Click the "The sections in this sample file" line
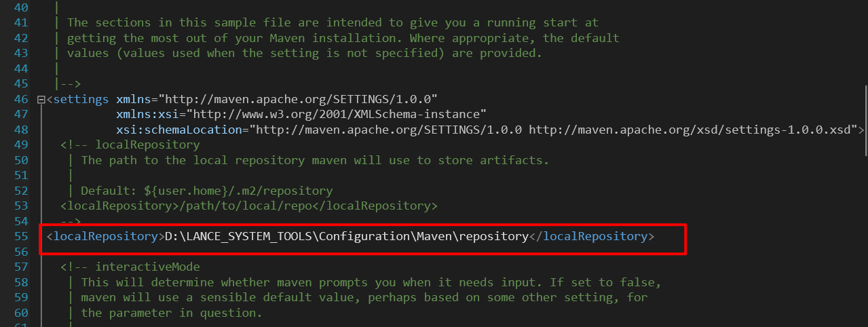868x327 pixels. 333,23
